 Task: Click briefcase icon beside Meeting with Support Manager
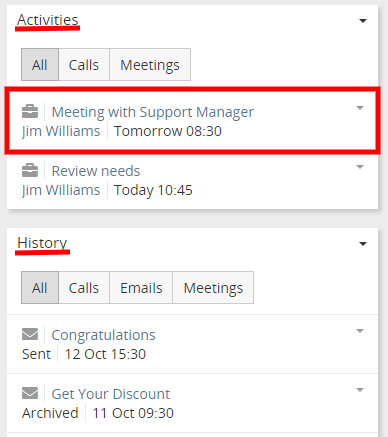(30, 112)
